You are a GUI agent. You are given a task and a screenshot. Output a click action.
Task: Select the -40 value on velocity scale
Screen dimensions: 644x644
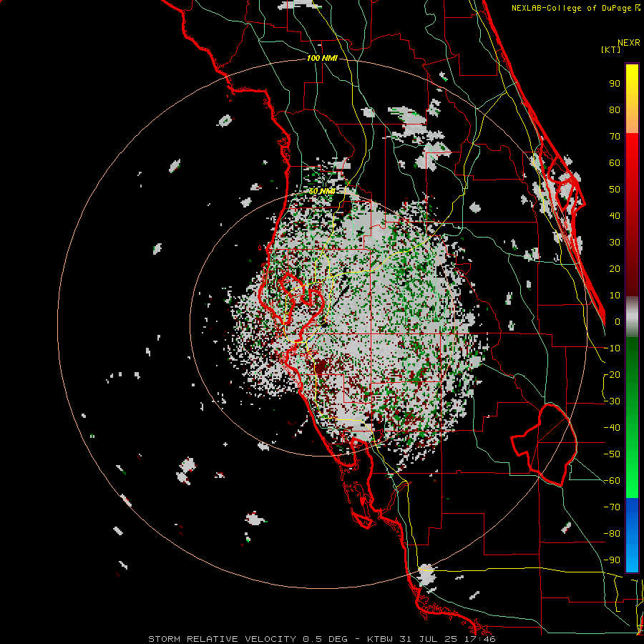click(x=612, y=428)
